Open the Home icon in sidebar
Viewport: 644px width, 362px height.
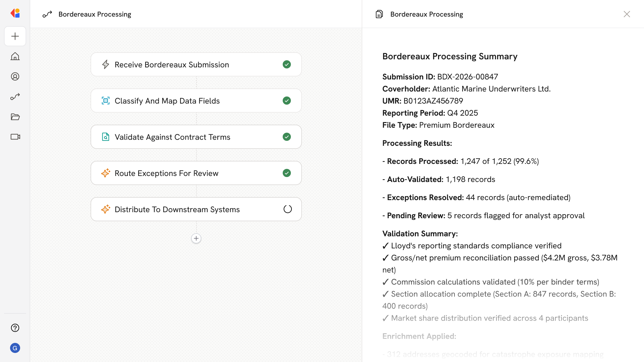click(x=15, y=56)
